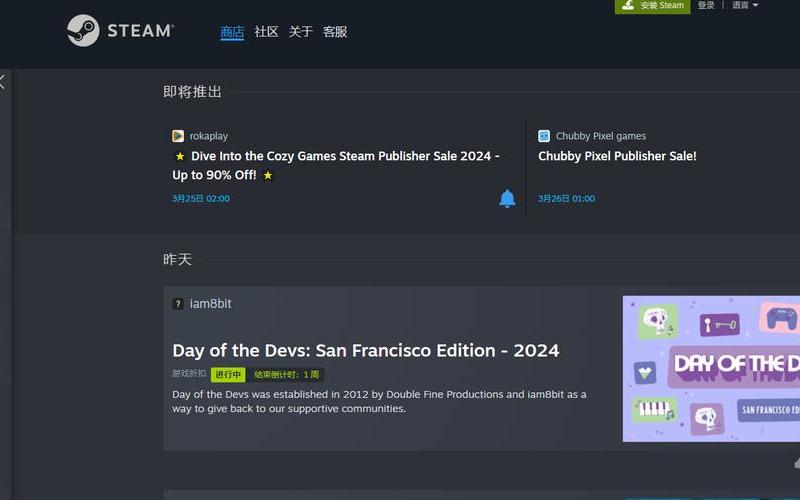The height and width of the screenshot is (500, 800).
Task: Open the Day of the Devs banner thumbnail
Action: click(711, 368)
